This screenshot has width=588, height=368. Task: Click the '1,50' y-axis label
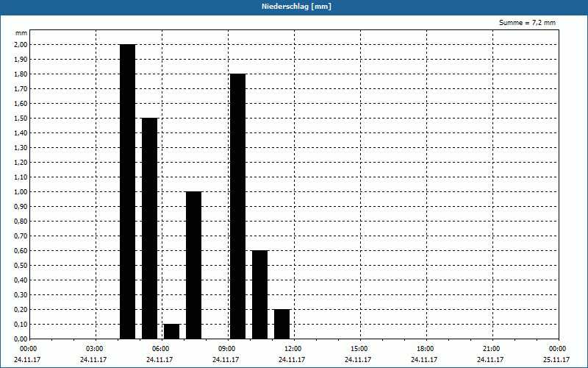point(21,118)
